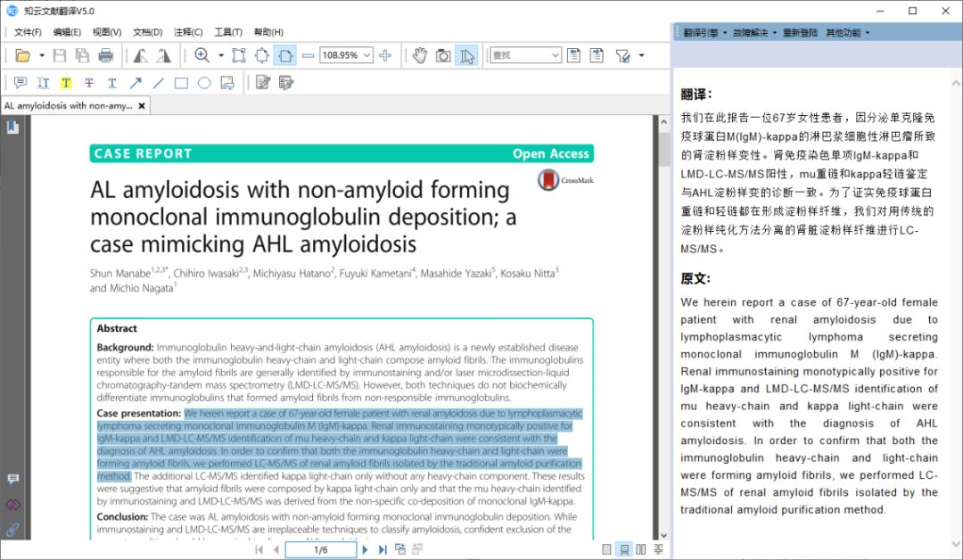Select the typewriter text insert tool
The width and height of the screenshot is (963, 560).
(43, 83)
